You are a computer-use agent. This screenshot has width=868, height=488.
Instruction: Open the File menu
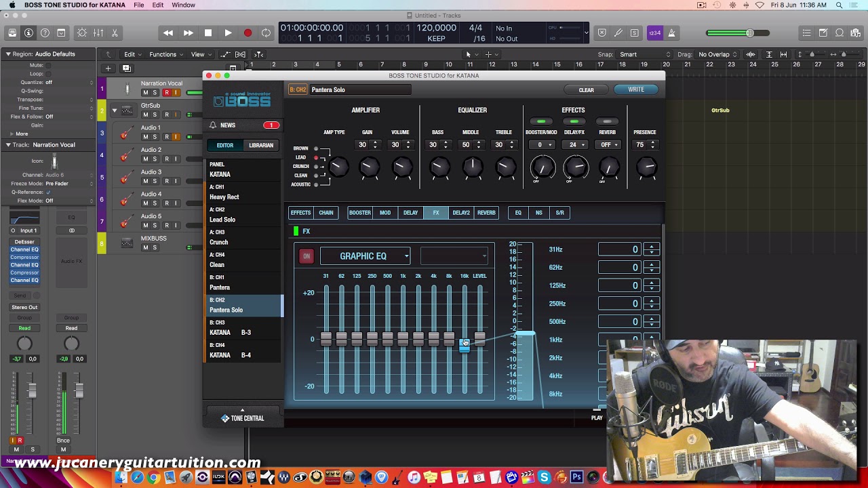coord(138,5)
